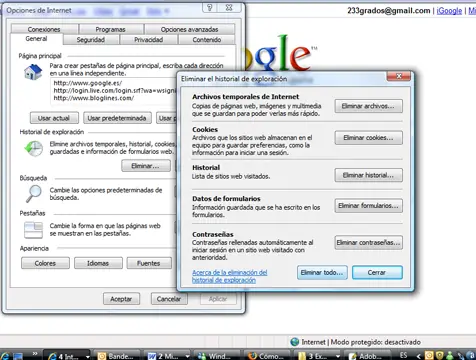Click the Eliminar formularios... button
Viewport: 476px width, 360px height.
click(369, 206)
